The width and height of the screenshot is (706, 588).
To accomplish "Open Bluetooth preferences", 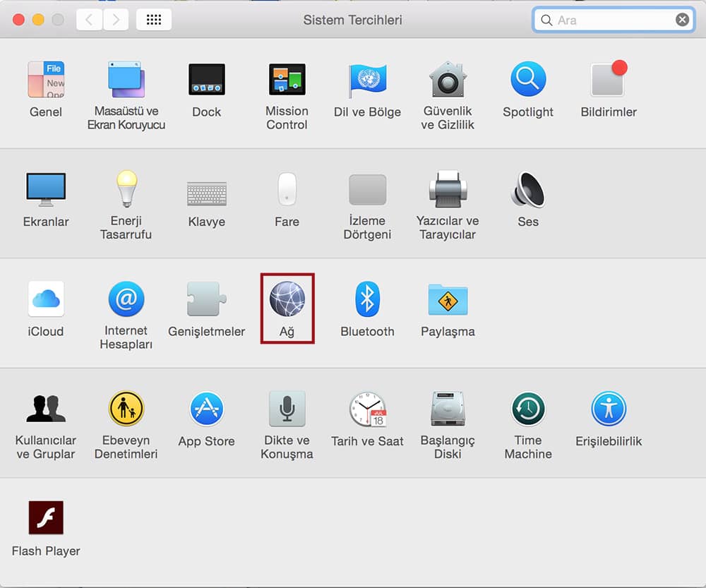I will tap(367, 299).
